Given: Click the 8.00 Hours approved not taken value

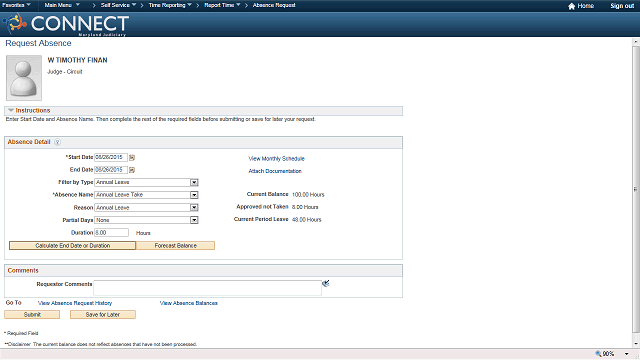Looking at the screenshot, I should [x=305, y=207].
